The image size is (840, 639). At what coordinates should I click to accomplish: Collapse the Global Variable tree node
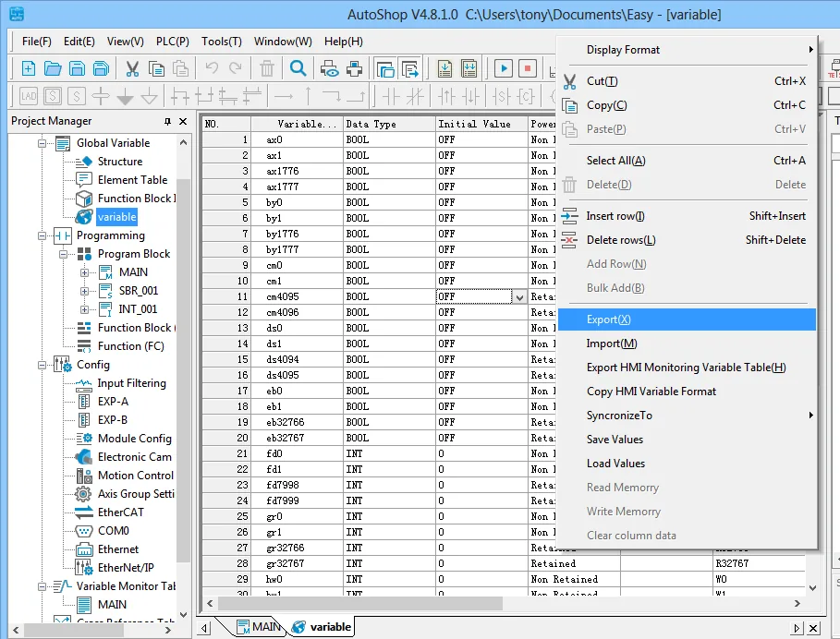(x=42, y=143)
